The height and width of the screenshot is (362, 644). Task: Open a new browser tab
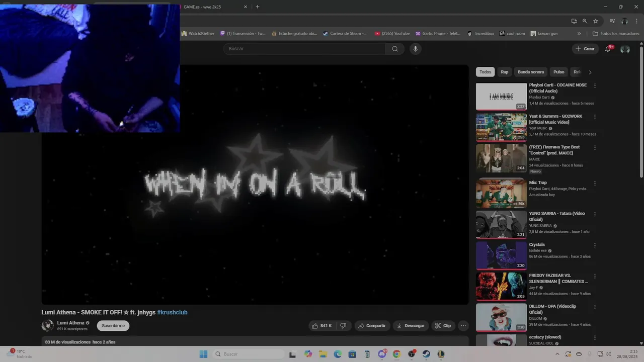(x=258, y=7)
